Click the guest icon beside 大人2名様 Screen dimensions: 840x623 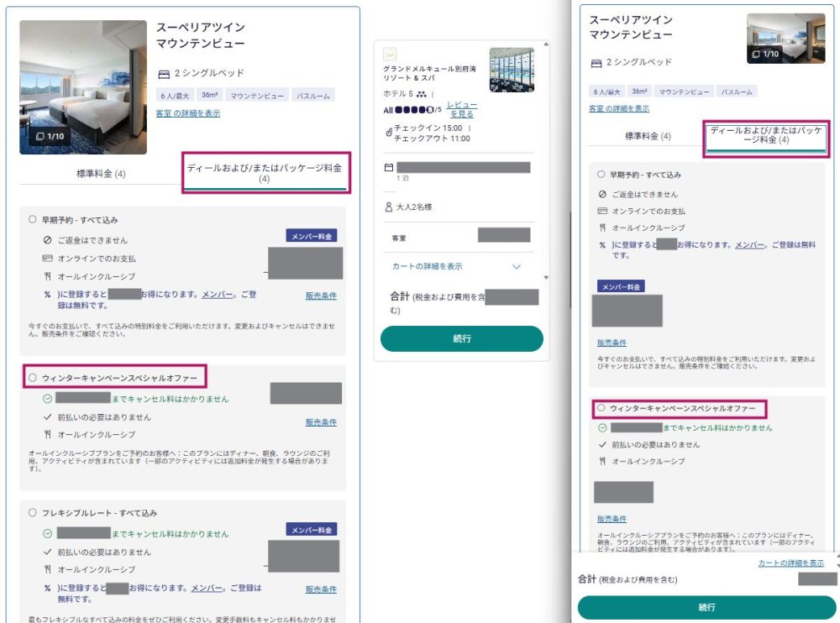point(388,207)
